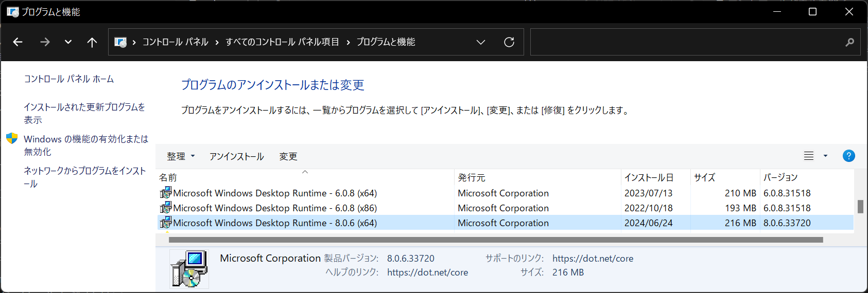
Task: Open コントロール パネル ホーム link
Action: point(69,79)
